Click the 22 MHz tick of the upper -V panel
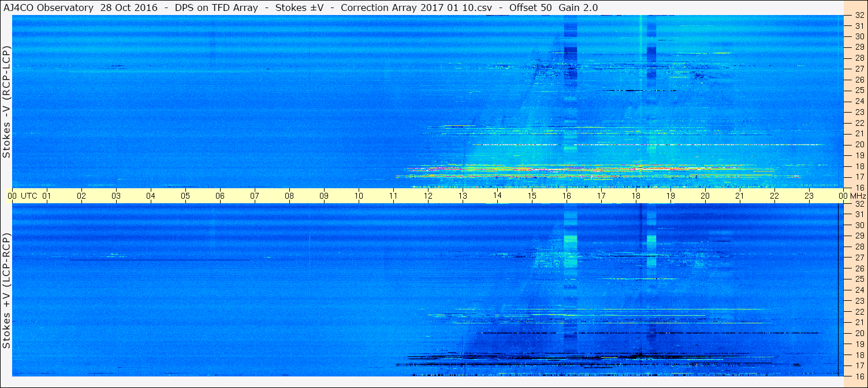Image resolution: width=868 pixels, height=388 pixels. pos(859,123)
